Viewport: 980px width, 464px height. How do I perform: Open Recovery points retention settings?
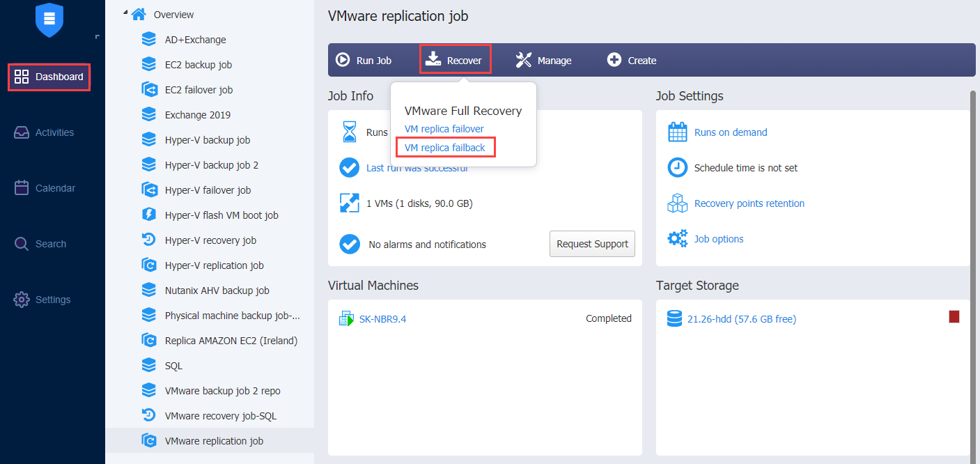(x=749, y=203)
